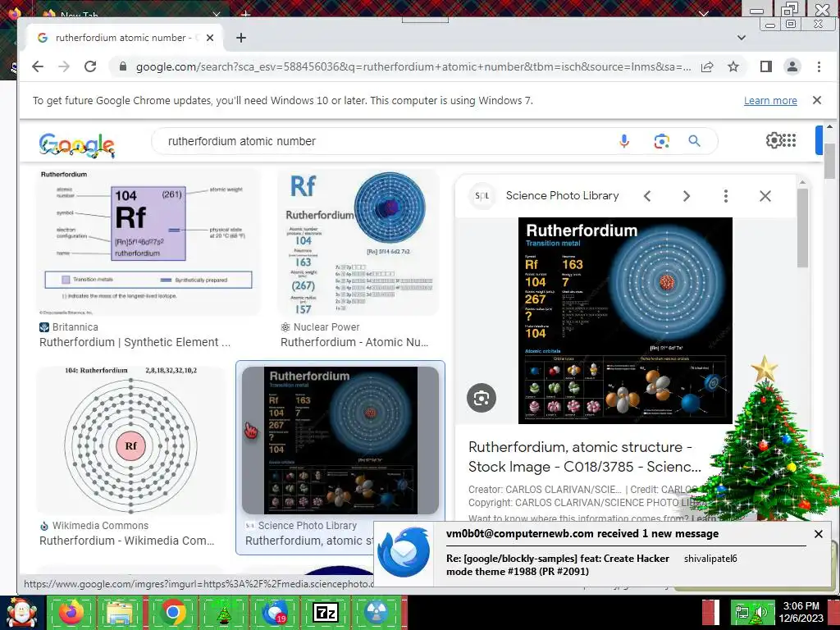Open preview panel three-dot options

click(x=726, y=196)
